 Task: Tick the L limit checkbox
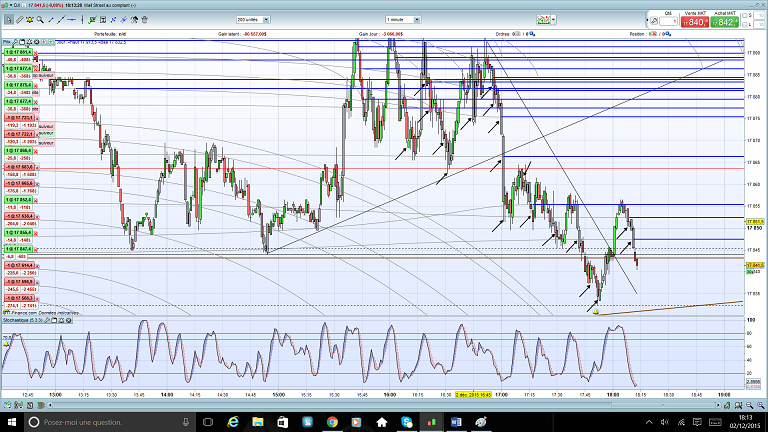(744, 24)
